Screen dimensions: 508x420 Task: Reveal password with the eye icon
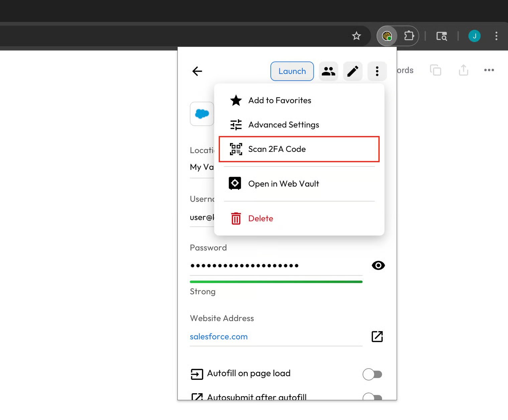point(378,266)
